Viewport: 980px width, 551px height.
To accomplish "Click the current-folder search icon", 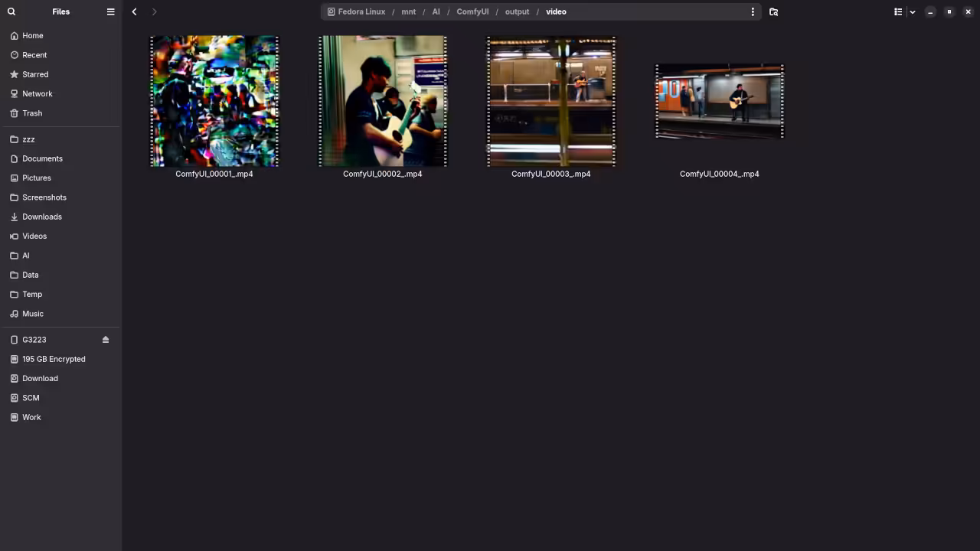I will click(773, 11).
